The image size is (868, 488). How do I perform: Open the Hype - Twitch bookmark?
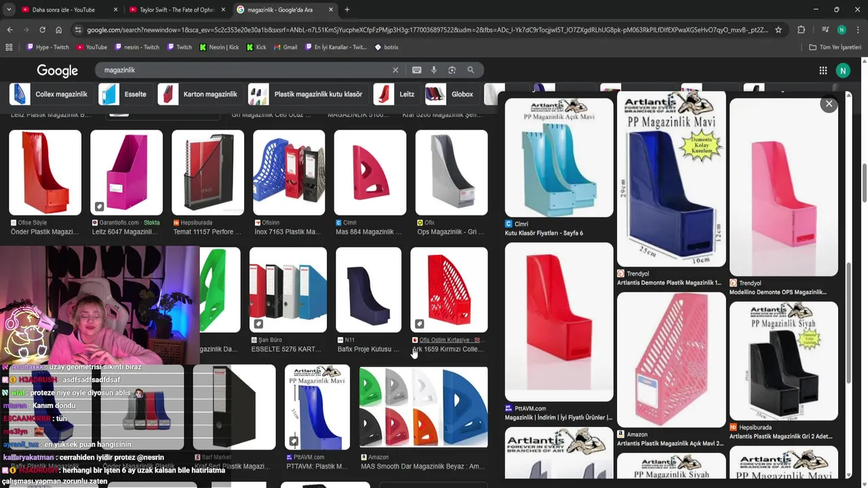(x=47, y=47)
